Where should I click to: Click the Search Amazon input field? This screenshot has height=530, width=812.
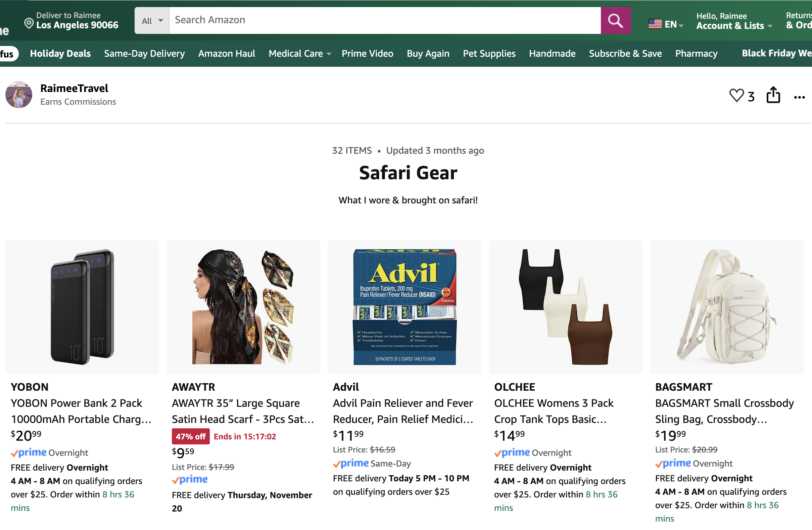(x=384, y=20)
